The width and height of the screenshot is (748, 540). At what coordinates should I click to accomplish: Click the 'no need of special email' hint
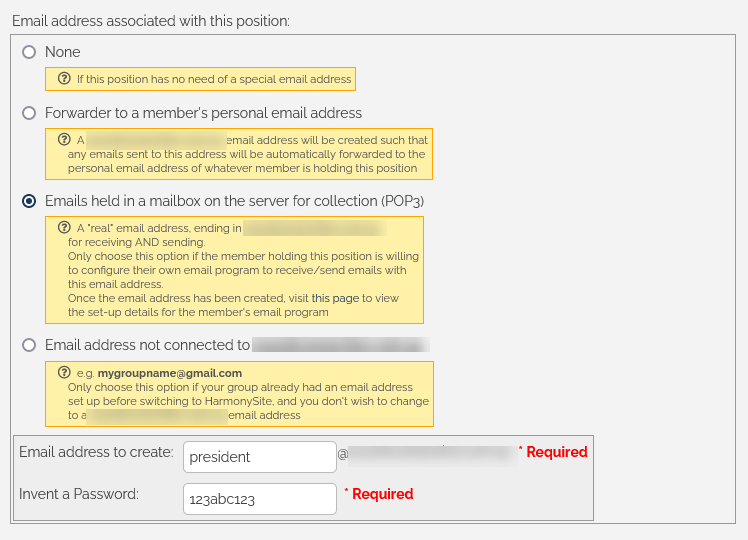[x=214, y=79]
